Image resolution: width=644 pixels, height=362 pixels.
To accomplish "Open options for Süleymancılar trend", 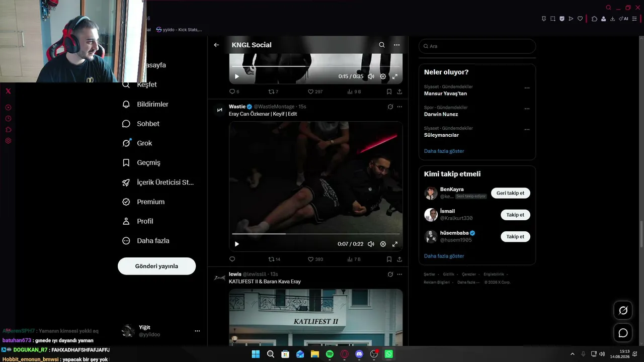I will [x=527, y=129].
